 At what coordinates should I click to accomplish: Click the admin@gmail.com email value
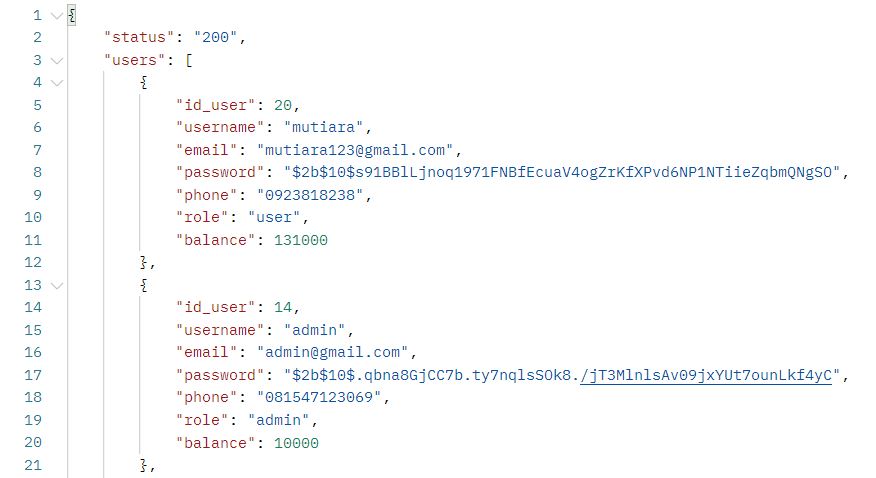click(332, 352)
